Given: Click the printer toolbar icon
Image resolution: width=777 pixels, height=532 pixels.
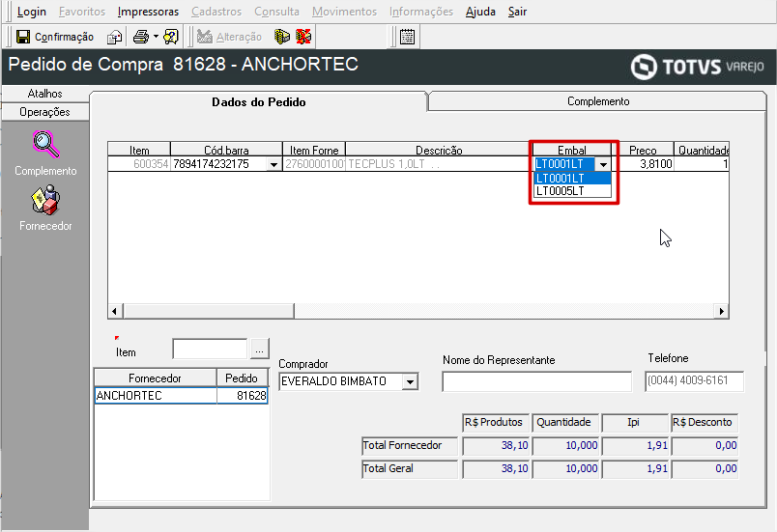Looking at the screenshot, I should (141, 37).
